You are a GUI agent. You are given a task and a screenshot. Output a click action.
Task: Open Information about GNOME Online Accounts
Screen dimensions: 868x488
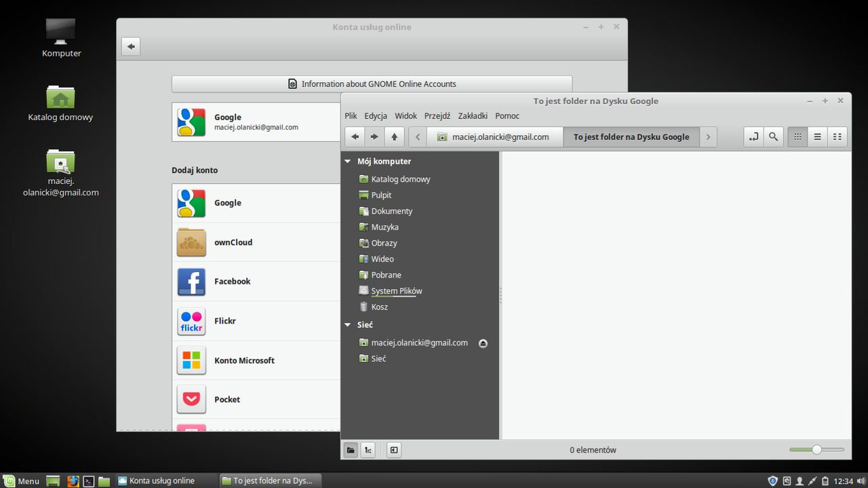(x=372, y=84)
